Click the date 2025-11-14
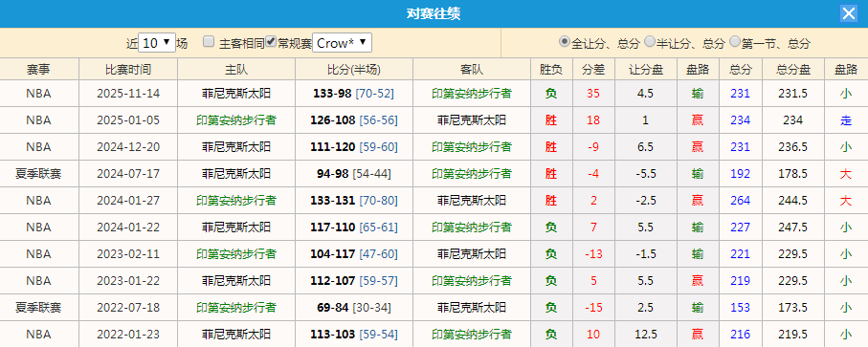Viewport: 868px width, 347px height. click(128, 94)
